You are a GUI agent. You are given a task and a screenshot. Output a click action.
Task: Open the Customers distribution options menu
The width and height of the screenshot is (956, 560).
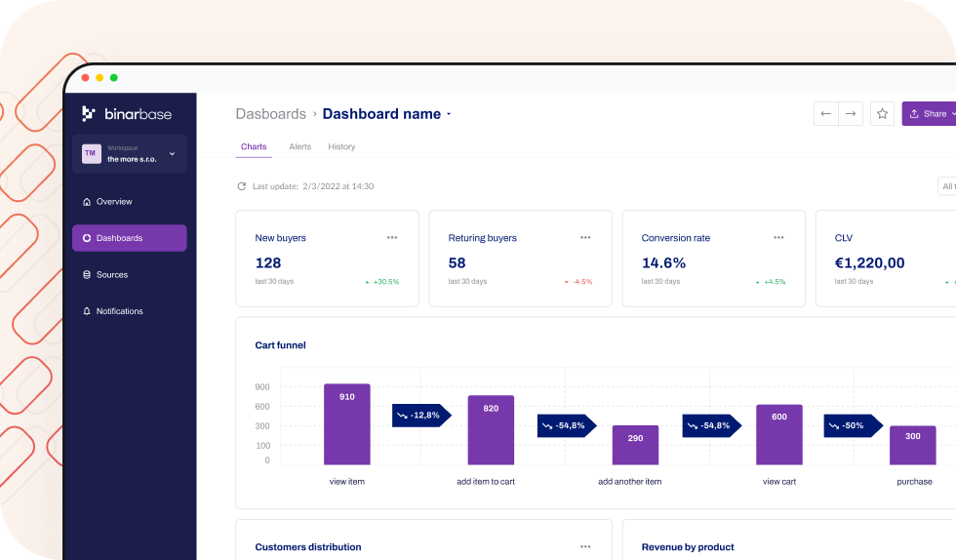585,546
